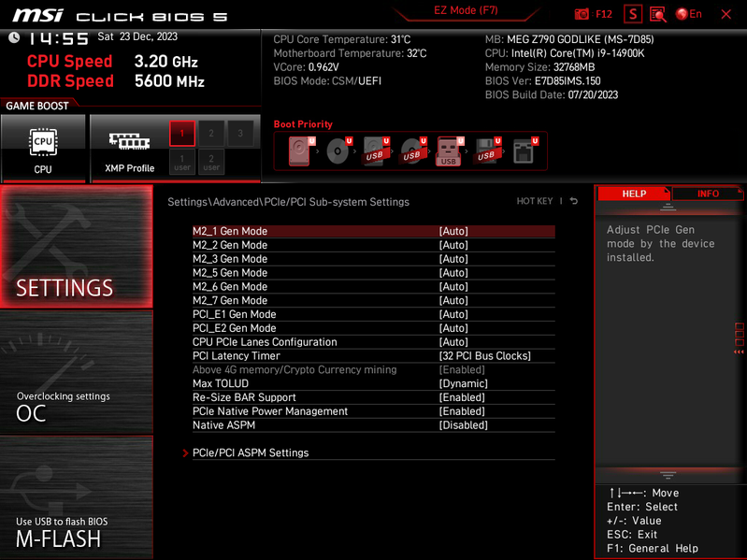The width and height of the screenshot is (747, 560).
Task: Click the breadcrumb Settings\Advanced\PCIe/PCI Sub-system Settings
Action: click(x=288, y=201)
